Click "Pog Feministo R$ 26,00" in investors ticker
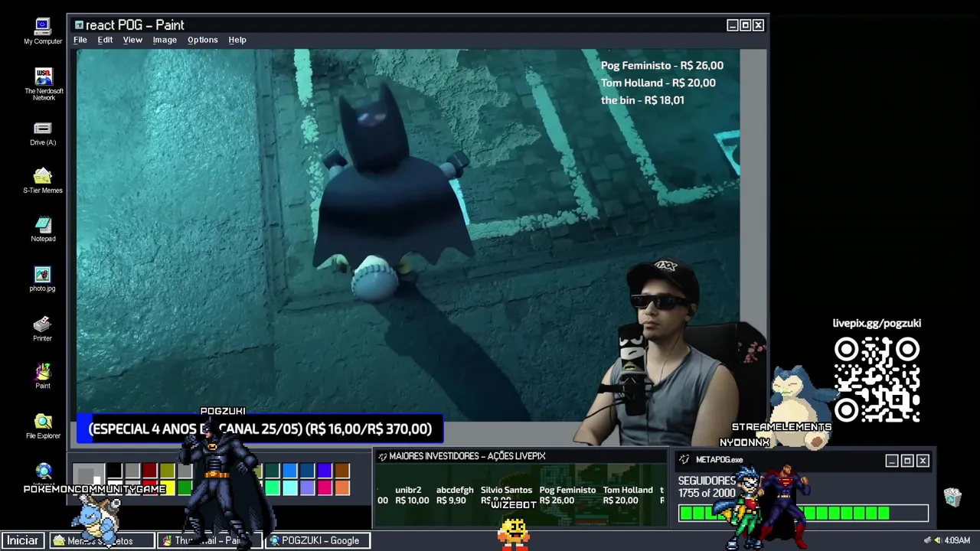 click(x=567, y=495)
